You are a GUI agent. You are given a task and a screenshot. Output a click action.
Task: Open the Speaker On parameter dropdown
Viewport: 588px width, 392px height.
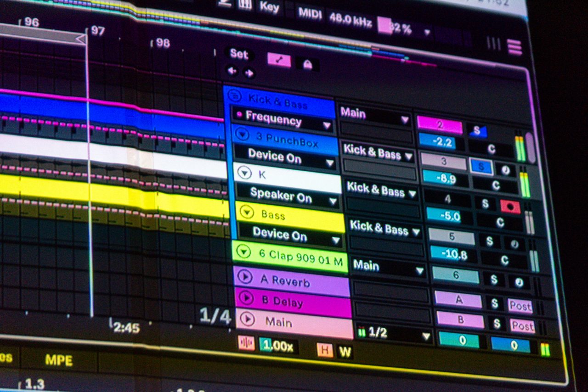pos(333,201)
